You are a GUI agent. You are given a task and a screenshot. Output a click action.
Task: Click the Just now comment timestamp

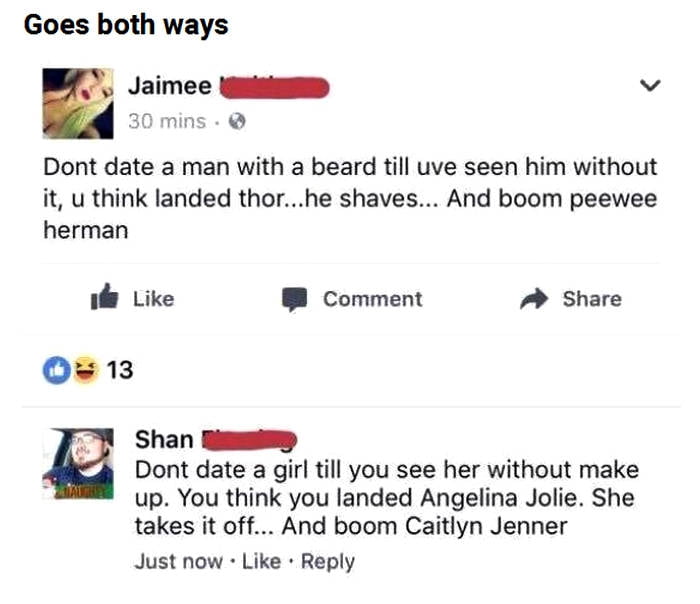pyautogui.click(x=179, y=561)
